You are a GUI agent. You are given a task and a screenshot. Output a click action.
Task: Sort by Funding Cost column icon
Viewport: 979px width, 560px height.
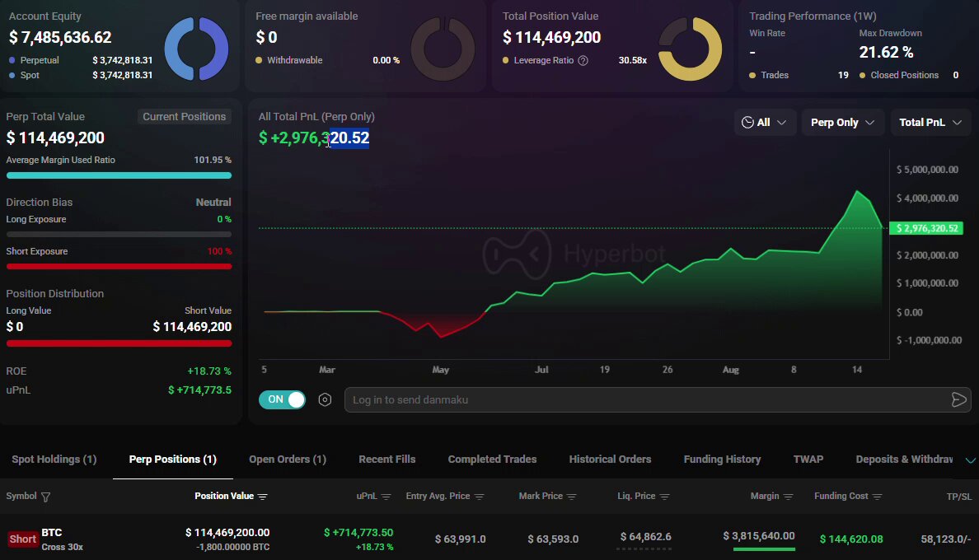pos(878,497)
